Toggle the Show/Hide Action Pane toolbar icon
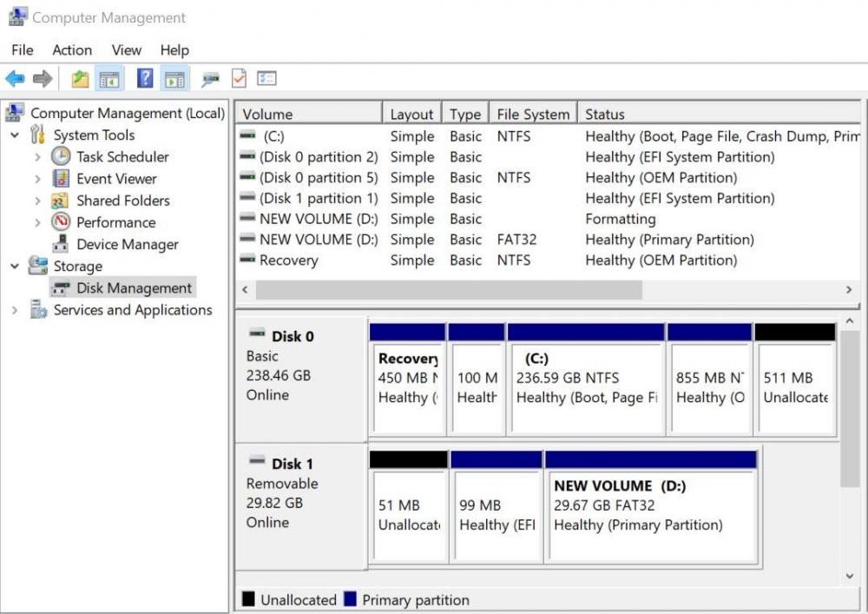 tap(175, 79)
